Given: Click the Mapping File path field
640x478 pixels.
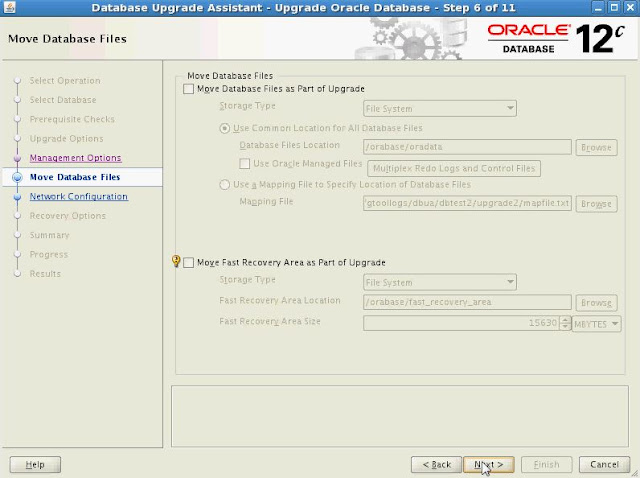Looking at the screenshot, I should click(467, 203).
